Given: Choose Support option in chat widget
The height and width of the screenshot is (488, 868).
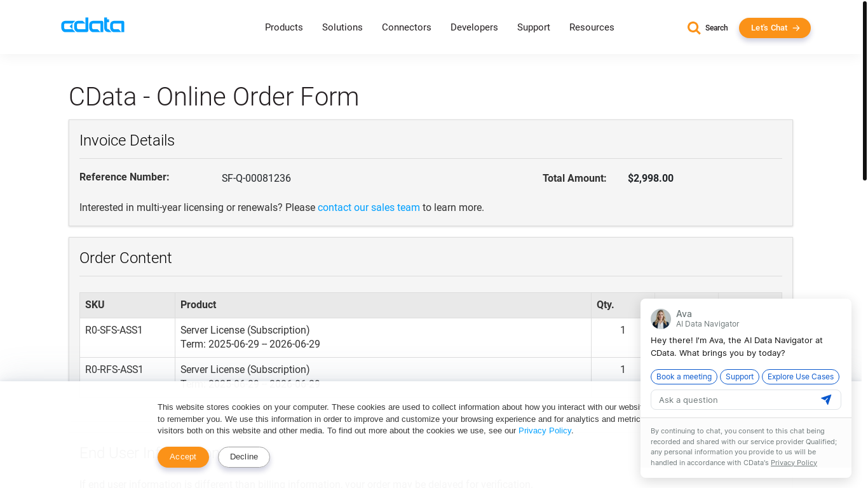Looking at the screenshot, I should [740, 377].
